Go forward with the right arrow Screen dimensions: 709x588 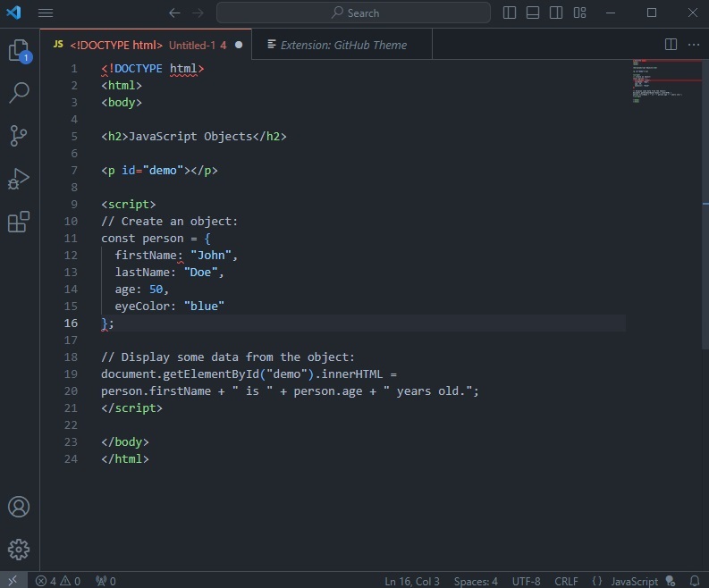198,13
